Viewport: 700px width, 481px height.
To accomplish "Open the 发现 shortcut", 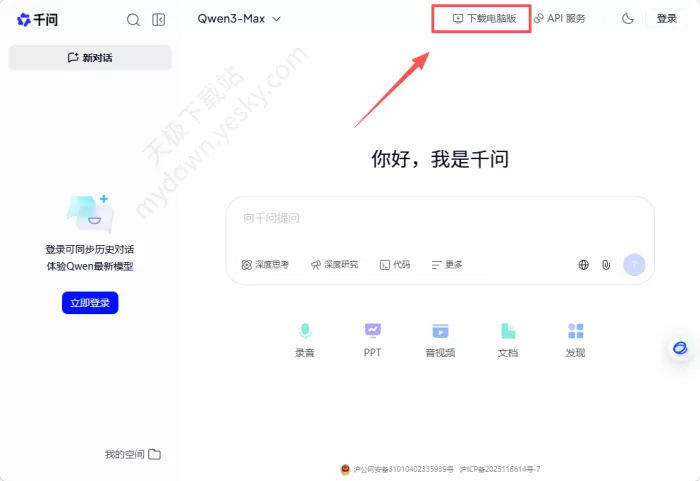I will click(x=575, y=340).
